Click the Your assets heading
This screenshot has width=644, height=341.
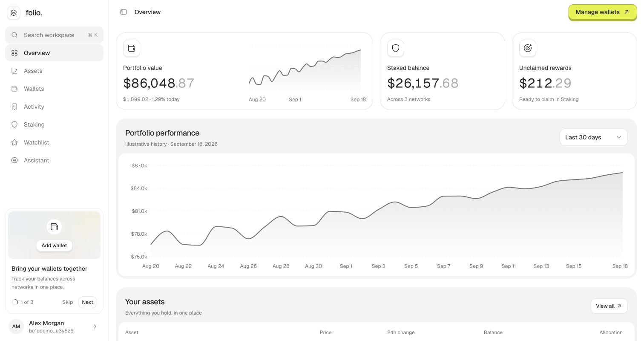[145, 302]
